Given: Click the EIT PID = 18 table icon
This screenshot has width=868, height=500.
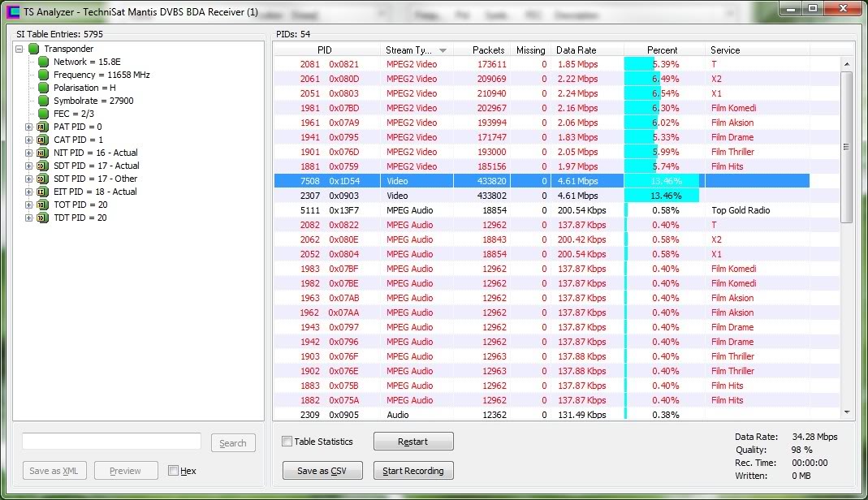Looking at the screenshot, I should pyautogui.click(x=42, y=192).
